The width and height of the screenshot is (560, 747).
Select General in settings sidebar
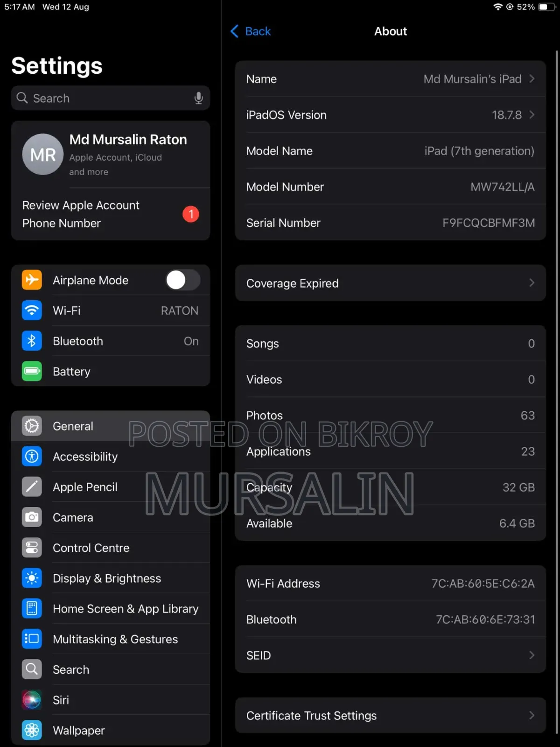pyautogui.click(x=111, y=426)
